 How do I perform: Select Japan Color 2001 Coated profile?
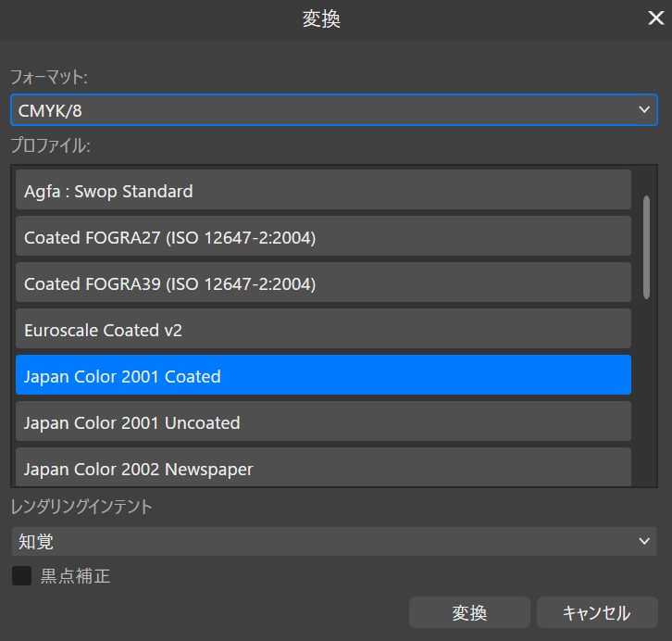click(x=323, y=375)
